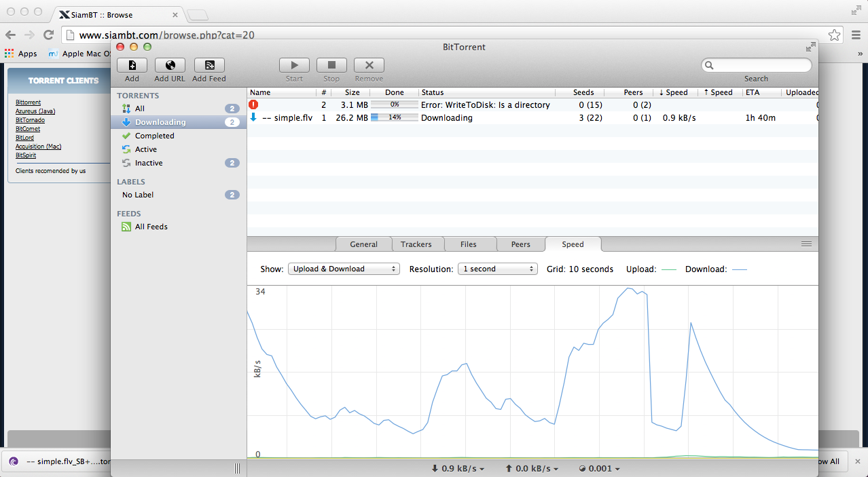This screenshot has width=868, height=477.
Task: Click the 14% progress bar of simple.flv
Action: point(395,117)
